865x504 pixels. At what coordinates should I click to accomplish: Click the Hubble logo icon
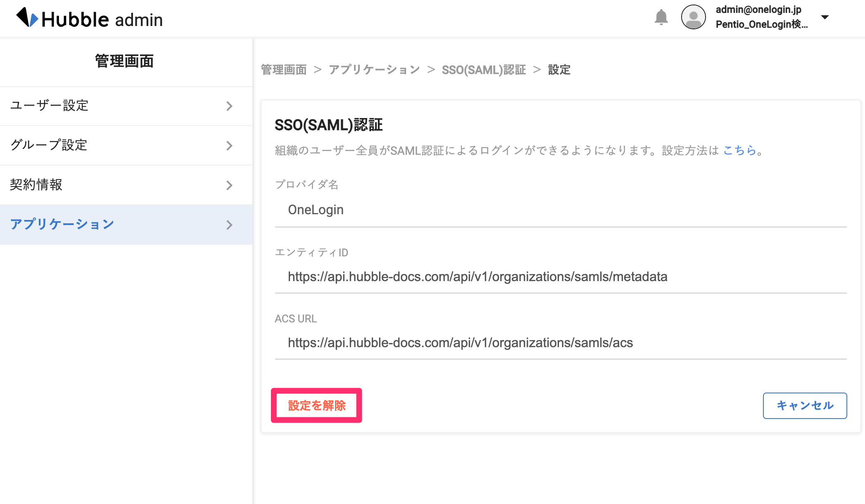[x=27, y=18]
